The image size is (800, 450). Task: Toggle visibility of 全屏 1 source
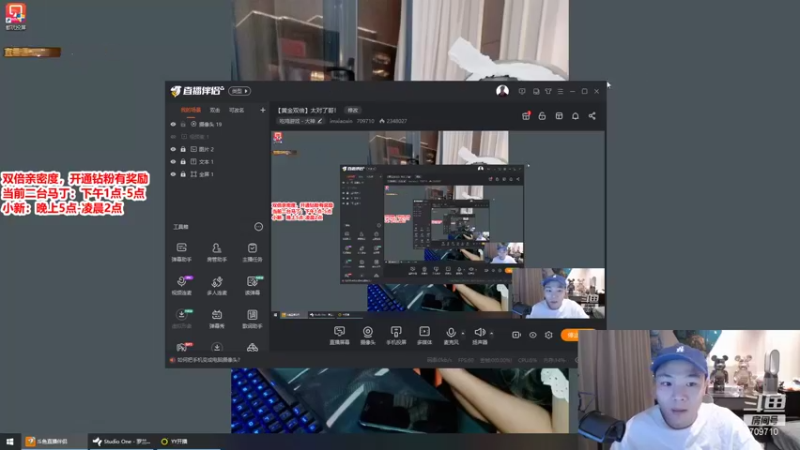click(x=173, y=174)
